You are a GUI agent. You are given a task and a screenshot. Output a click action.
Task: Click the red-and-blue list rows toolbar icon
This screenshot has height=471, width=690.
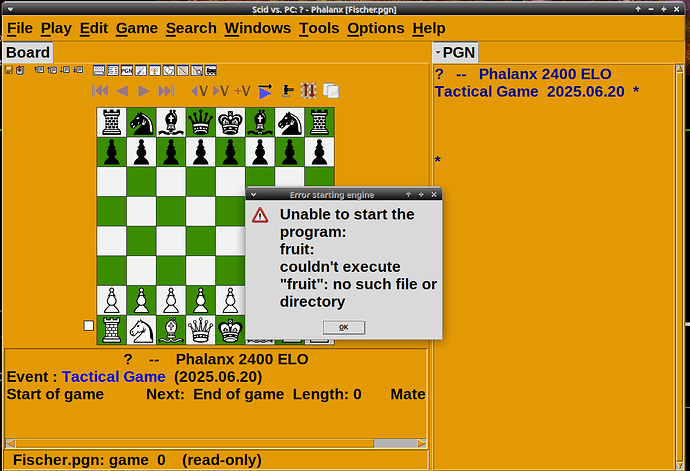pyautogui.click(x=113, y=70)
